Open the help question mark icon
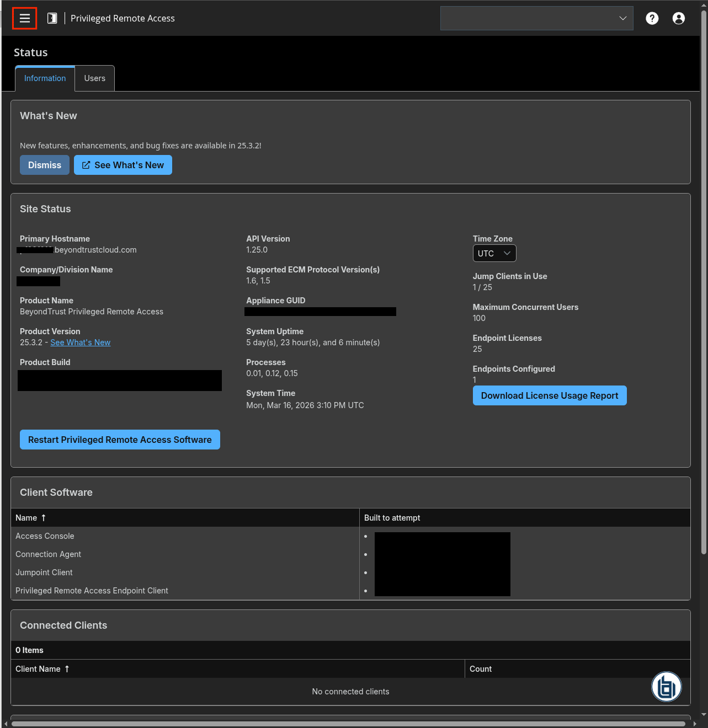Screen dimensions: 708x728 click(x=652, y=18)
